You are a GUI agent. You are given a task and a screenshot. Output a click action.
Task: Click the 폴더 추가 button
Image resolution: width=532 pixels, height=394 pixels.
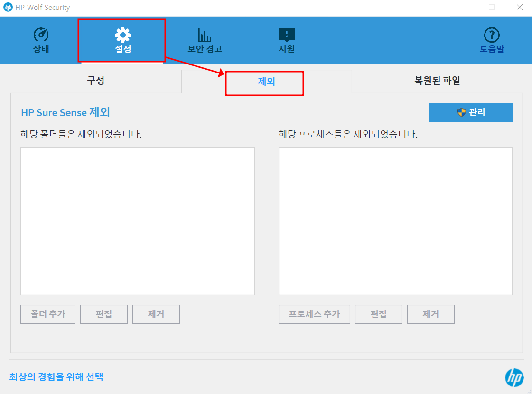coord(48,314)
